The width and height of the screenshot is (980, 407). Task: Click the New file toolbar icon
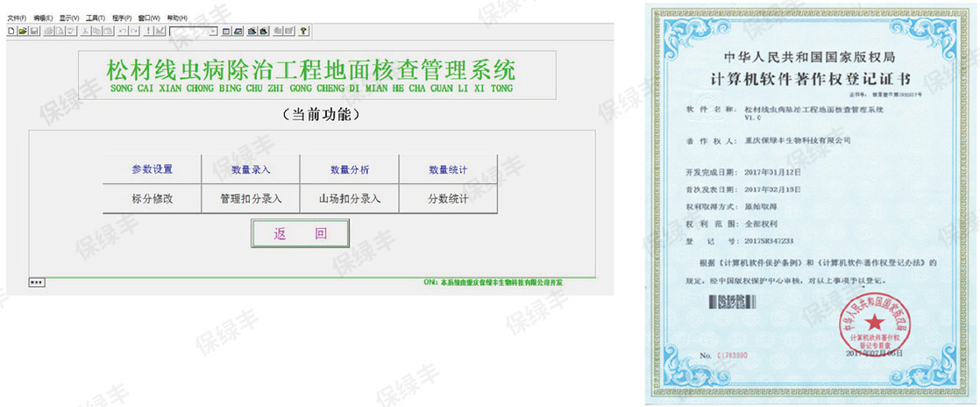tap(11, 31)
